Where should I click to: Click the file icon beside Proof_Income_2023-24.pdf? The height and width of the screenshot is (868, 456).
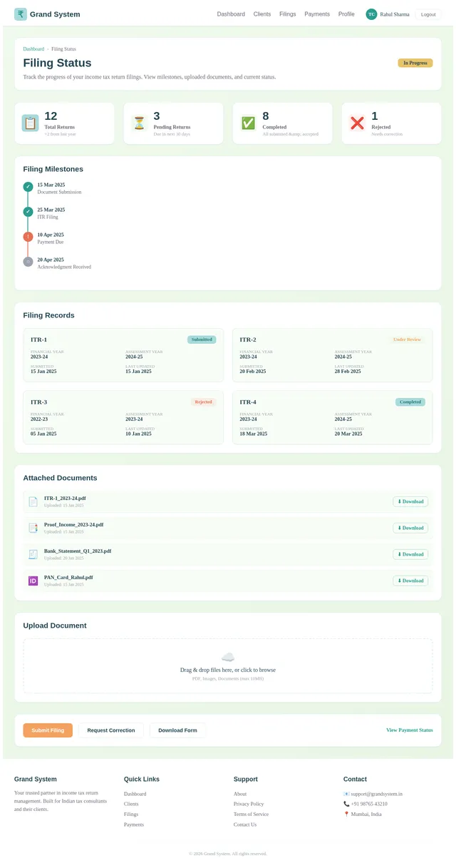pos(33,528)
